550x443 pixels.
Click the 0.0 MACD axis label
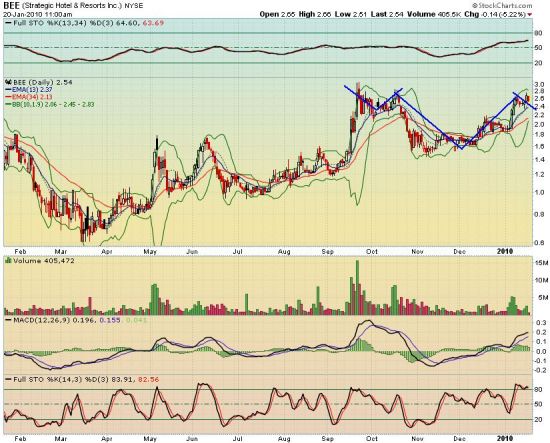pyautogui.click(x=541, y=351)
